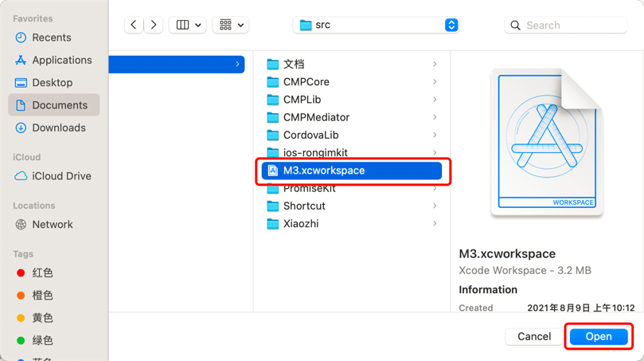
Task: Expand the 文档 folder chevron
Action: click(x=435, y=64)
